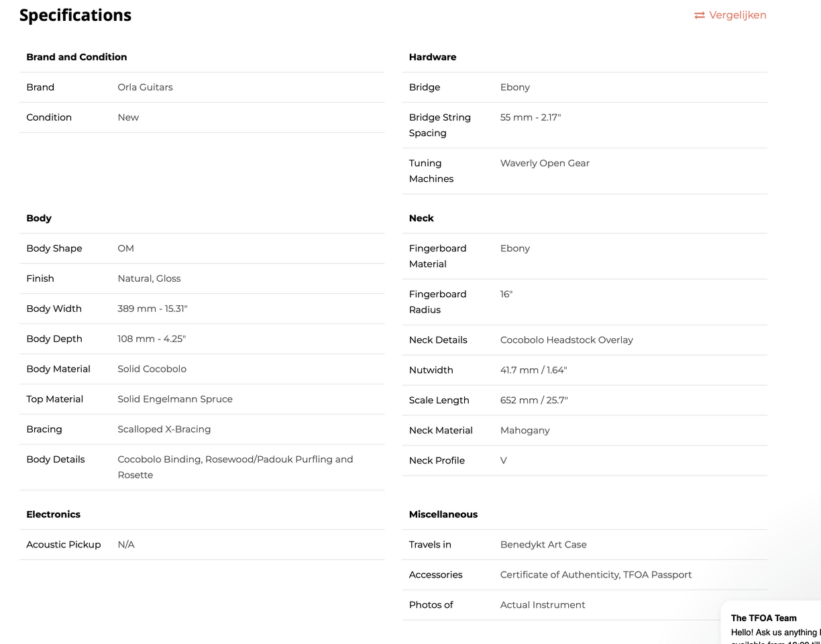Select the Specifications heading

(x=75, y=15)
